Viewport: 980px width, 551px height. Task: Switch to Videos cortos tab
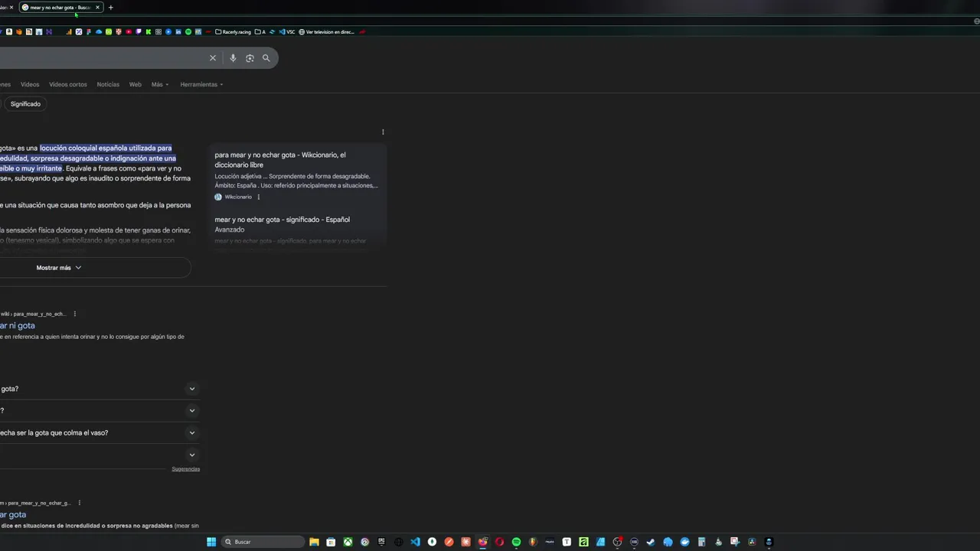(68, 84)
